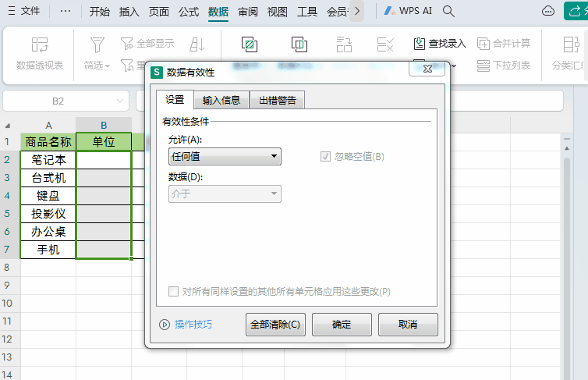Click the search magnifier icon
This screenshot has height=380, width=588.
(448, 11)
